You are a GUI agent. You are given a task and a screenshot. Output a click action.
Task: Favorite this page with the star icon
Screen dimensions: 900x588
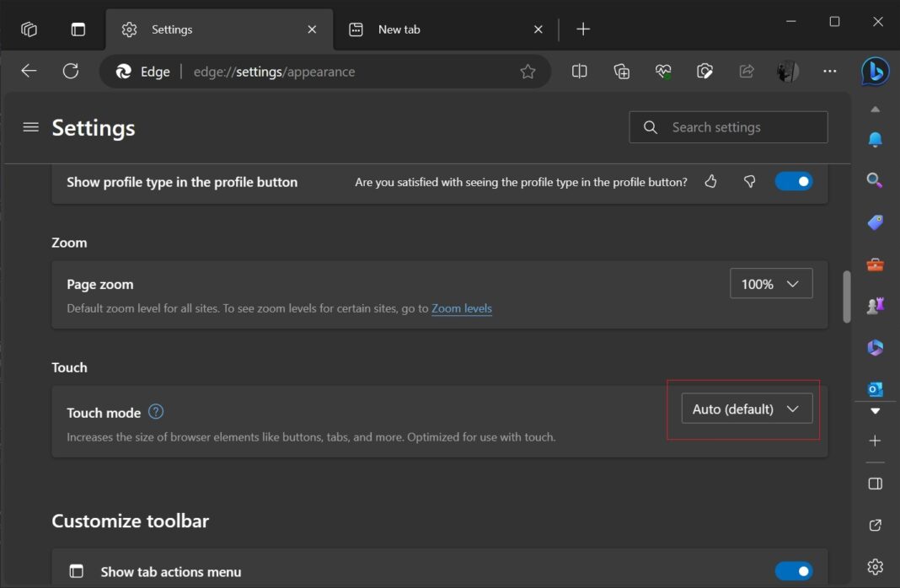click(528, 71)
